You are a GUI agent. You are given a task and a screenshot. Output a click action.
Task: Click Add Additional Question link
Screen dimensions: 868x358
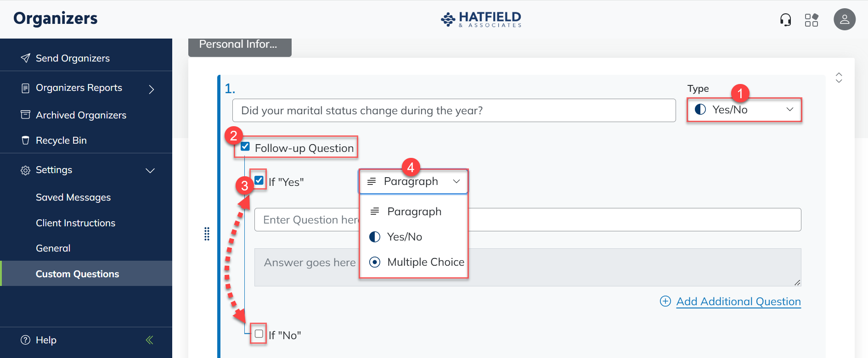pyautogui.click(x=738, y=302)
